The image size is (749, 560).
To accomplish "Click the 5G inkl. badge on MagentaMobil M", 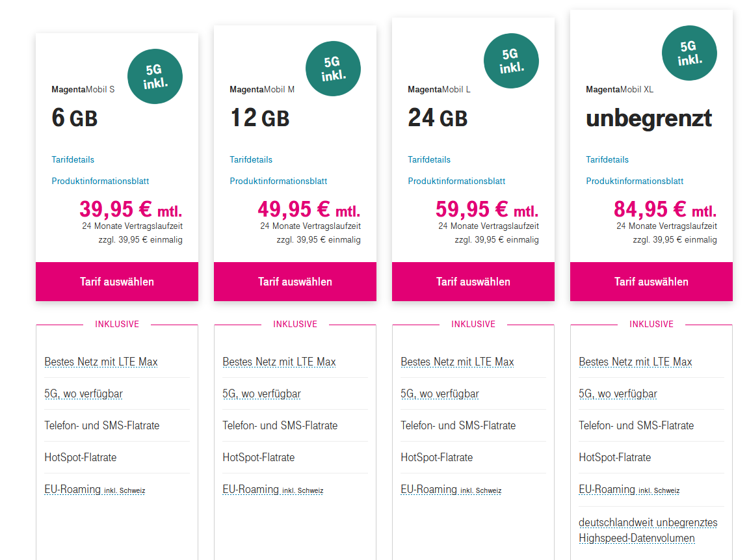I will point(333,68).
